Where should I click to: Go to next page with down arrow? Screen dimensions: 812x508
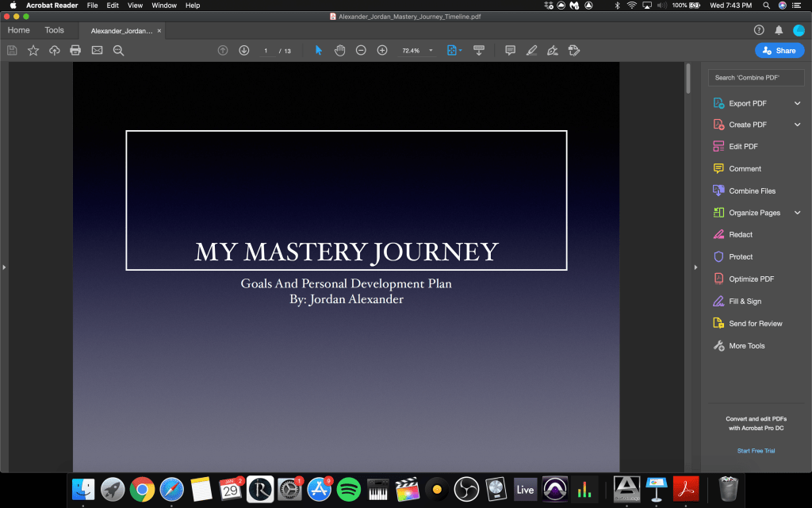tap(244, 50)
